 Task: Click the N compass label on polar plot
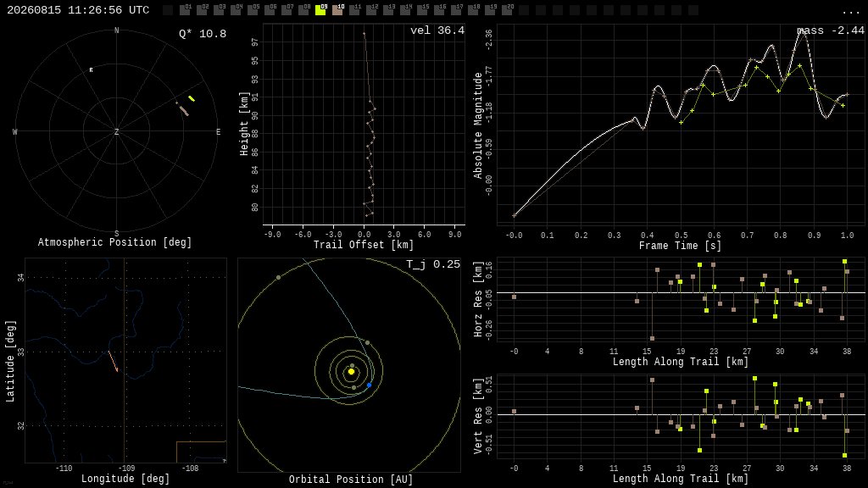pos(116,30)
